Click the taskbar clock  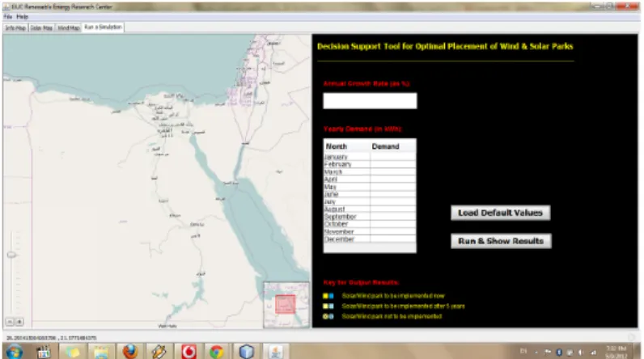(x=616, y=352)
